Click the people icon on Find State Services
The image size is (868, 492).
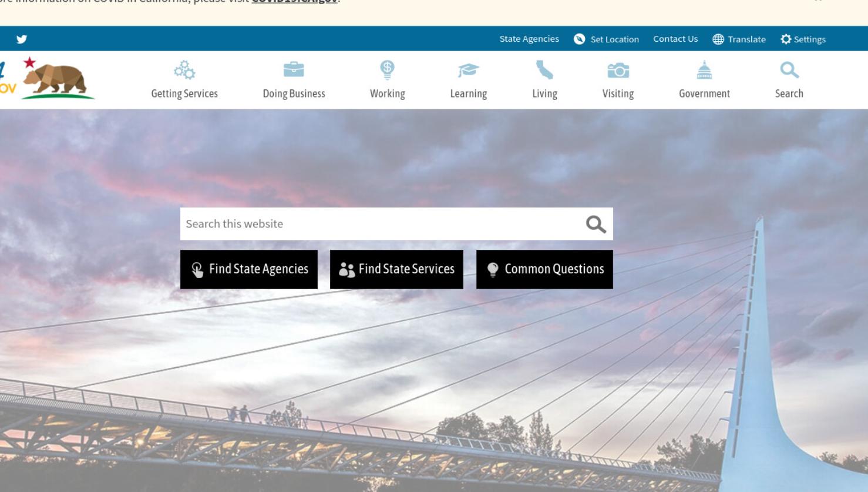click(x=346, y=270)
